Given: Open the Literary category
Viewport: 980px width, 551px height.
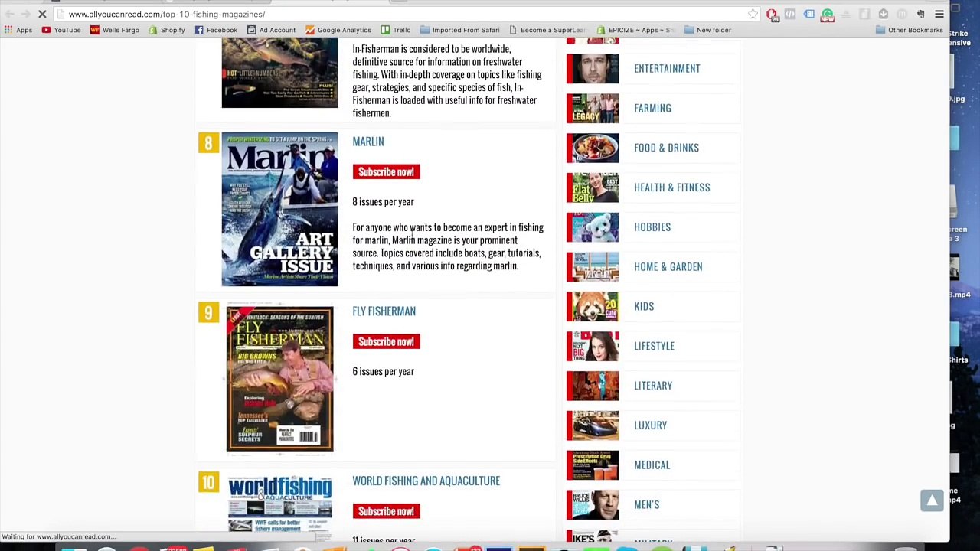Looking at the screenshot, I should click(653, 386).
